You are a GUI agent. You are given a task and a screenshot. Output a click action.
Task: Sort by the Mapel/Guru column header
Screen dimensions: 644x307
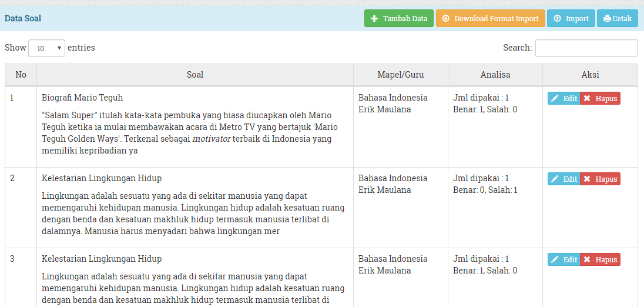401,75
